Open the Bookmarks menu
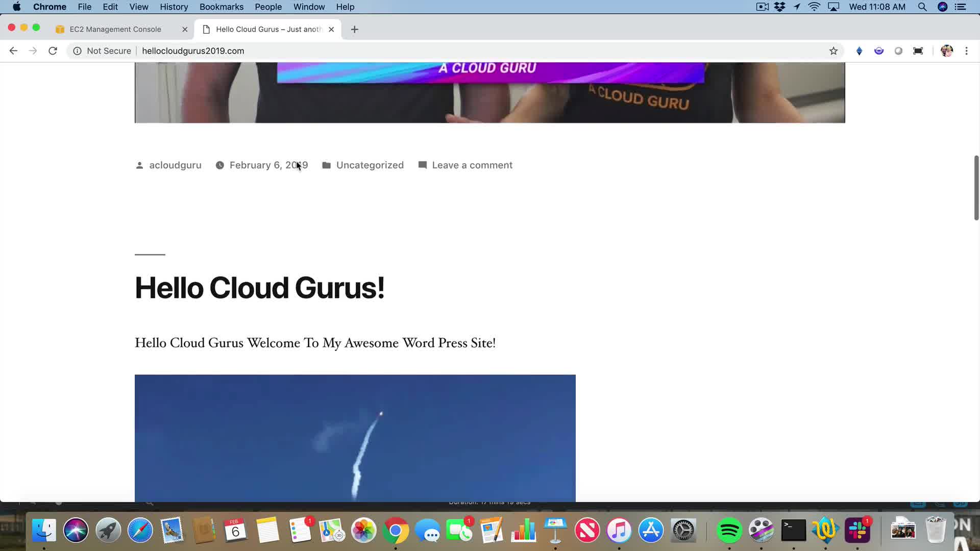 coord(221,7)
